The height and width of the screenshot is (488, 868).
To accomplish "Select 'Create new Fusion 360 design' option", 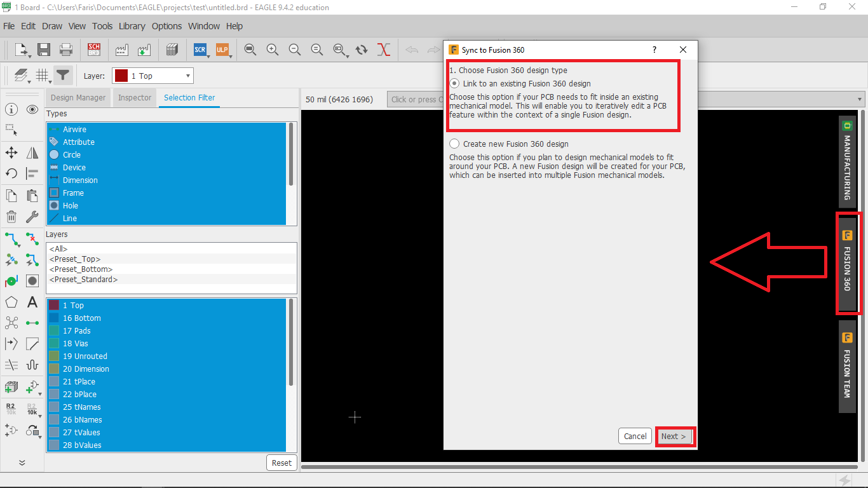I will click(454, 144).
